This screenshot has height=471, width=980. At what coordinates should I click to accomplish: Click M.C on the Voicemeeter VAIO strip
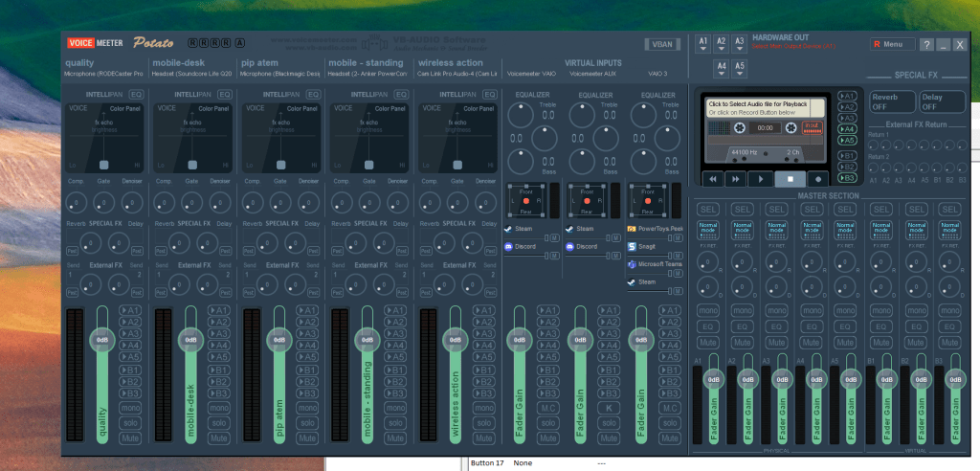(547, 408)
